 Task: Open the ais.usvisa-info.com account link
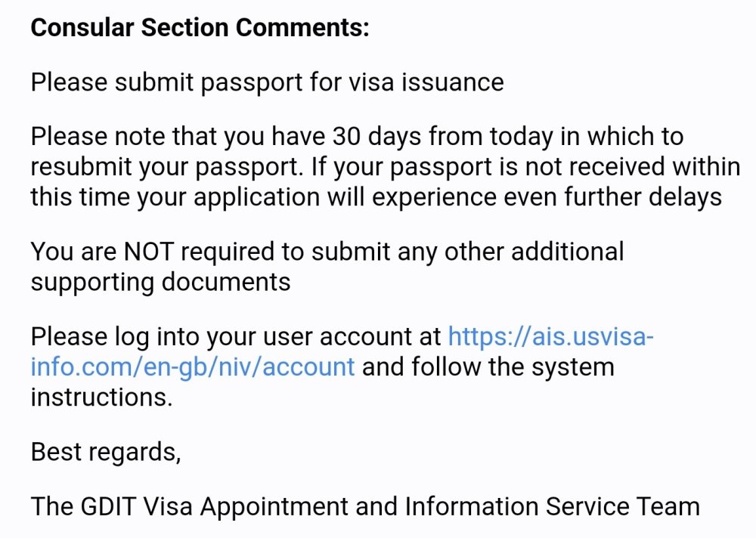coord(550,336)
